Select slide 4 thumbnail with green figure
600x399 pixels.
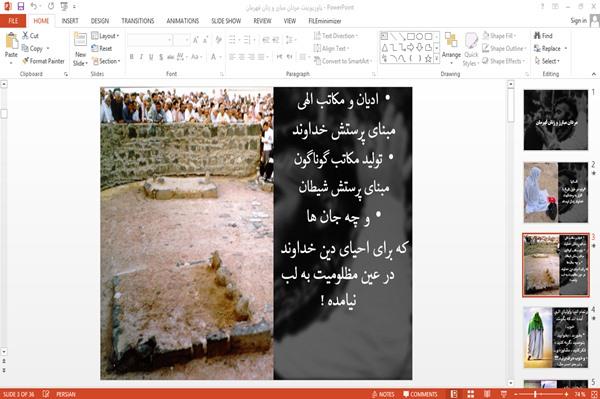click(x=556, y=337)
